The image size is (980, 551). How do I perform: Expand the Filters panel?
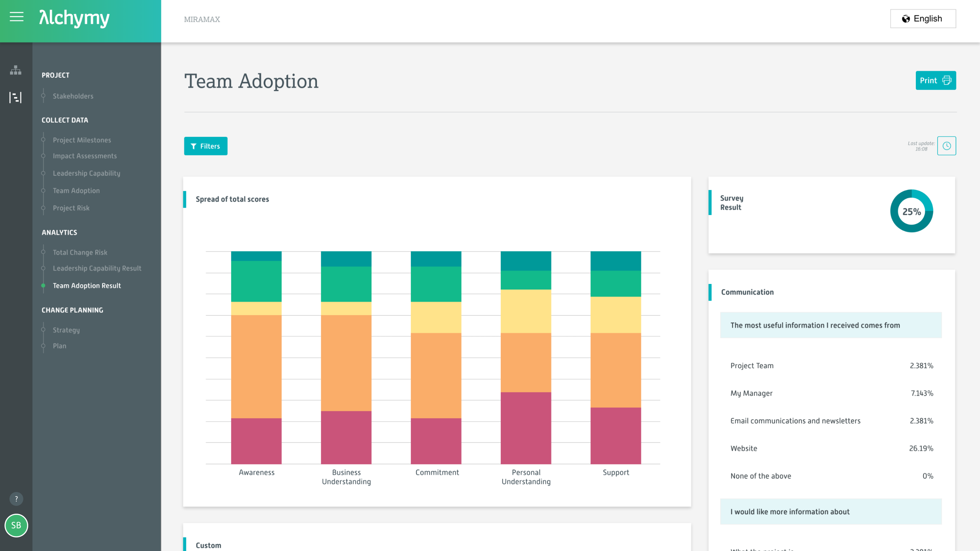(205, 146)
